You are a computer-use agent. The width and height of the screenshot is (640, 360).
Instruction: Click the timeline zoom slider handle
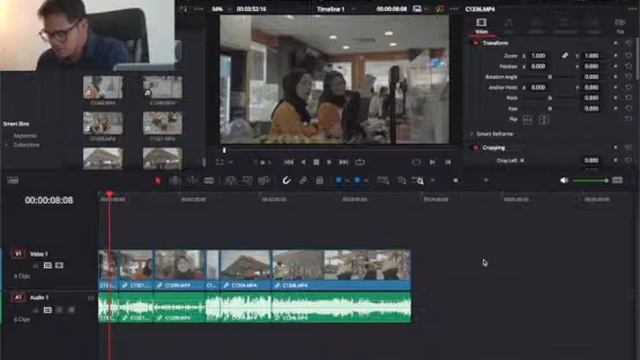[x=456, y=180]
